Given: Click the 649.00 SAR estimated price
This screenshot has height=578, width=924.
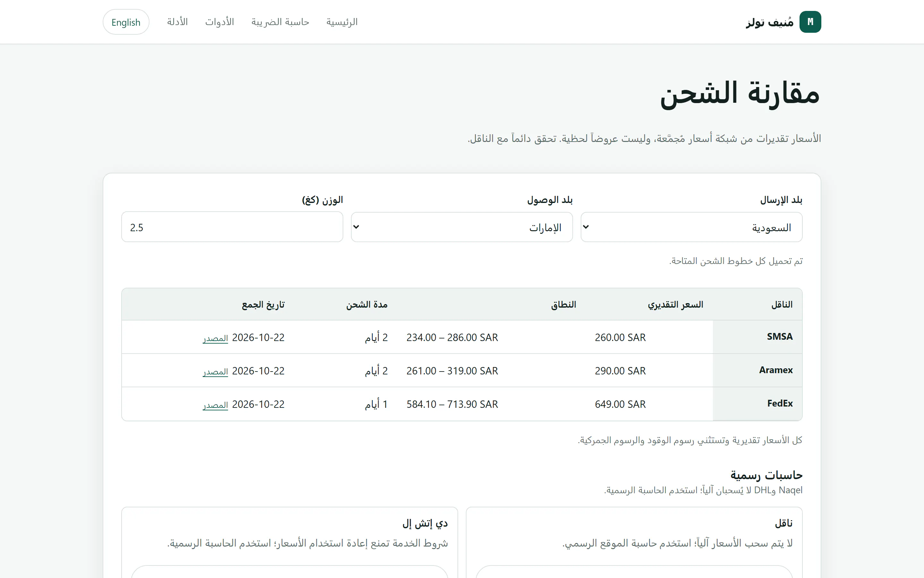Looking at the screenshot, I should [620, 404].
